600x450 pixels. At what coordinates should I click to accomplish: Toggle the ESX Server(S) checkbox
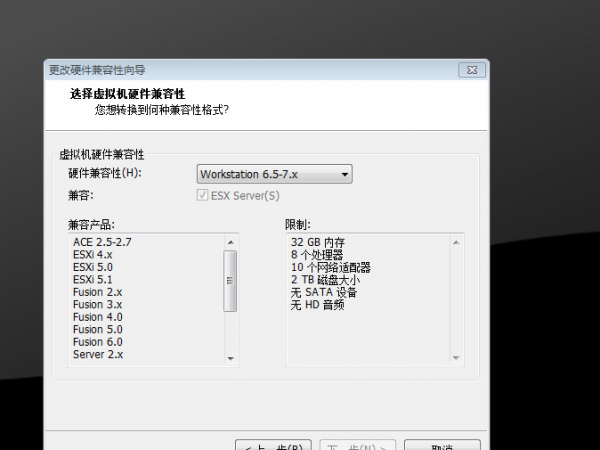[x=204, y=195]
